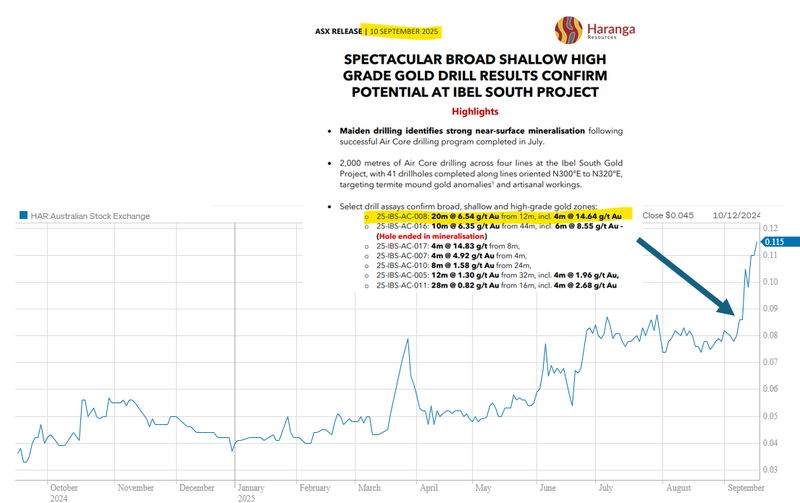Click the highlighted 25-IBS-AC-008 drill result line
Viewport: 800px width, 503px height.
[x=498, y=215]
